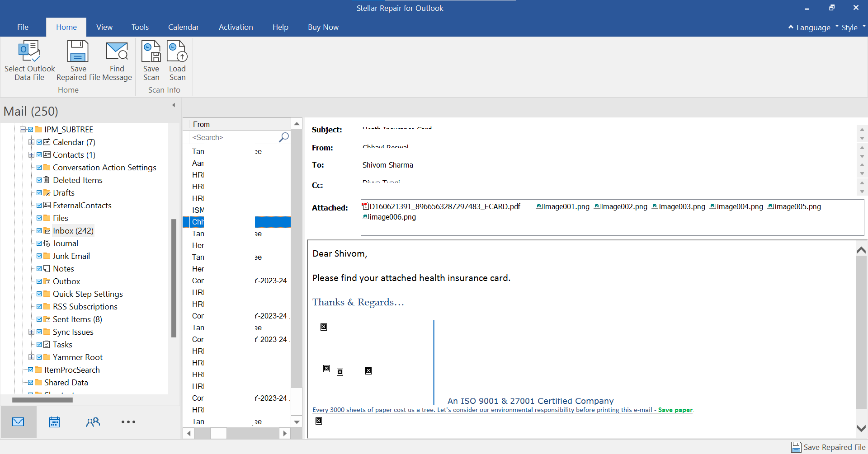Toggle the Junk Email checkbox
The height and width of the screenshot is (454, 868).
click(x=39, y=256)
